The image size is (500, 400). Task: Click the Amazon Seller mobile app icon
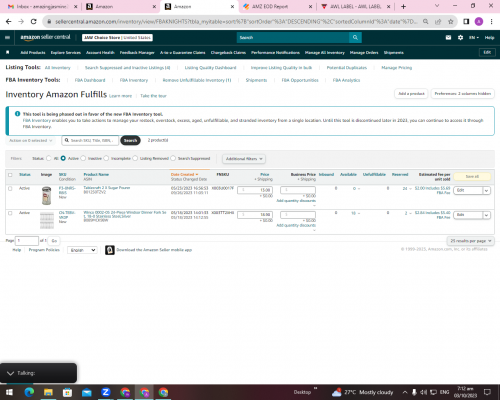click(x=110, y=250)
